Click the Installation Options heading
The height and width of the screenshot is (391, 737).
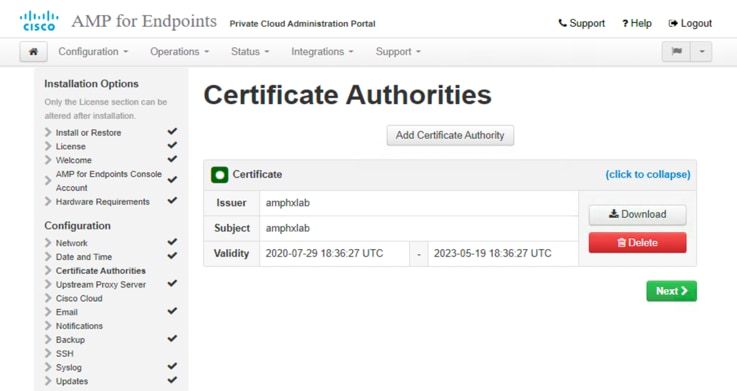tap(91, 84)
